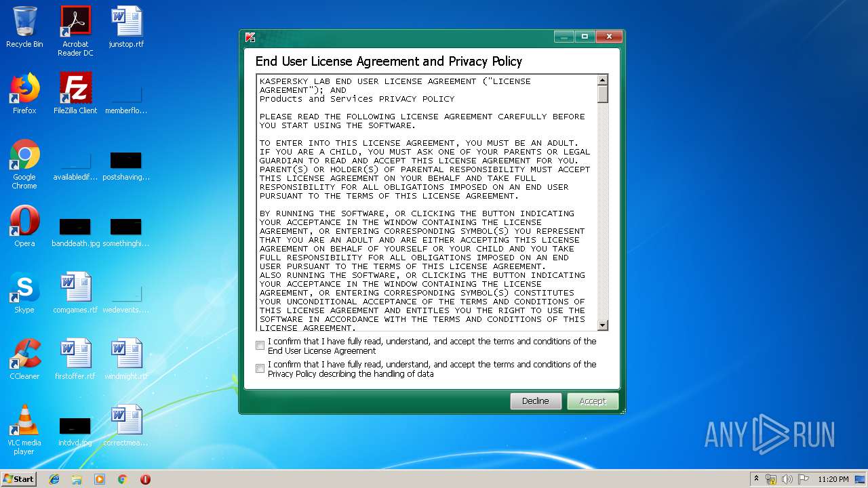Image resolution: width=868 pixels, height=488 pixels.
Task: Open windmight.rtf document
Action: tap(126, 359)
